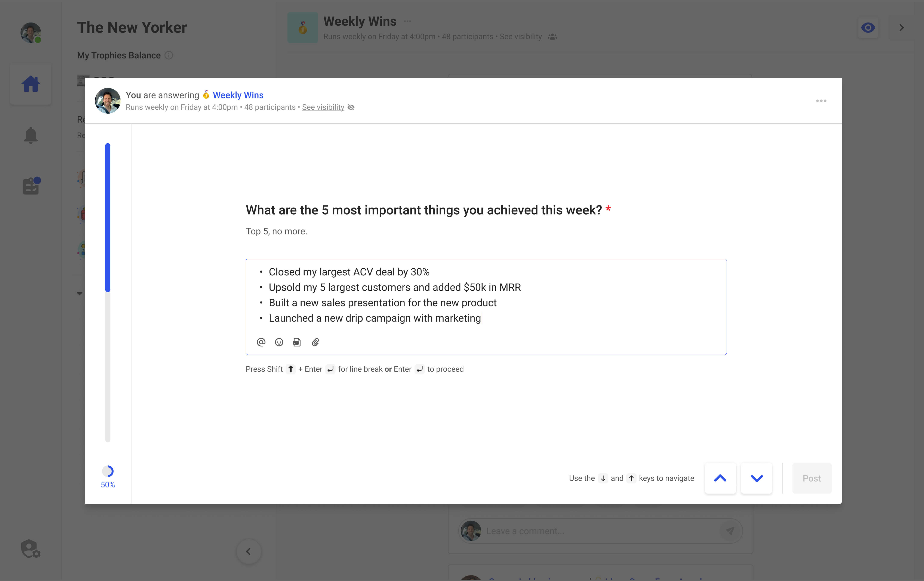Send the comment using the paper plane icon
Screen dimensions: 924x581
[731, 531]
